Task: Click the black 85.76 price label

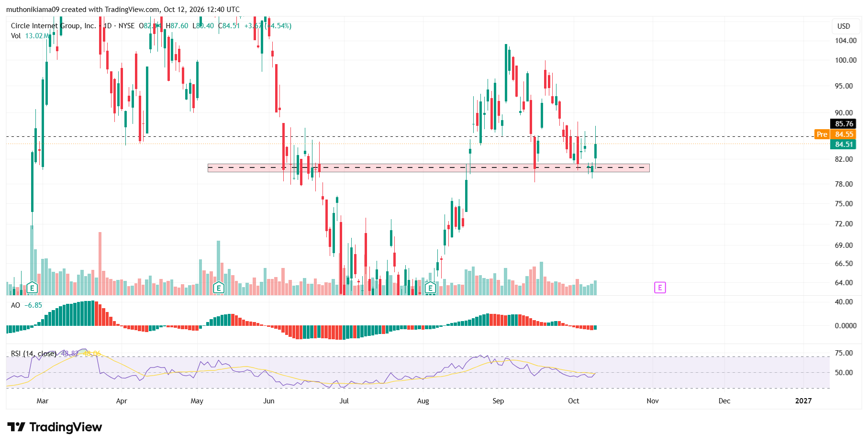Action: tap(843, 123)
